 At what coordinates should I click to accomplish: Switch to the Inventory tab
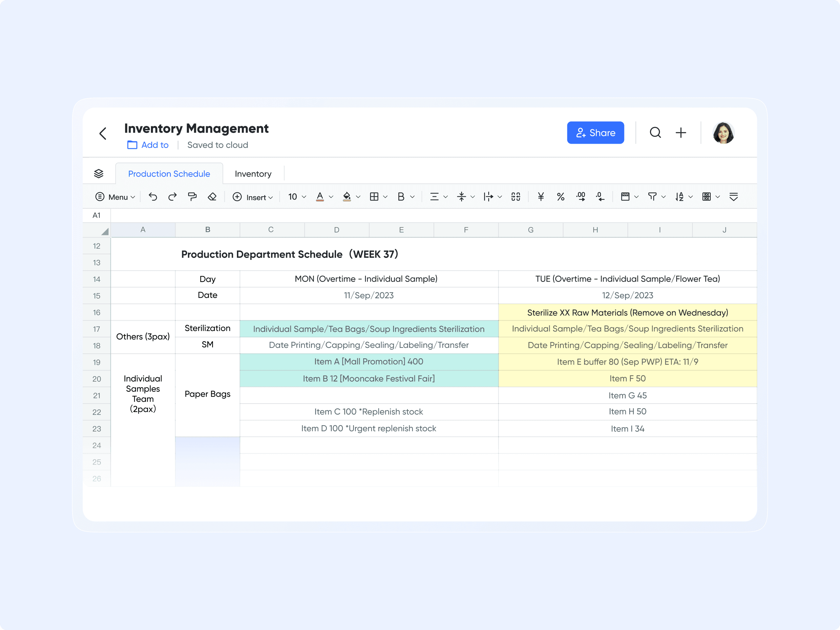(x=253, y=174)
